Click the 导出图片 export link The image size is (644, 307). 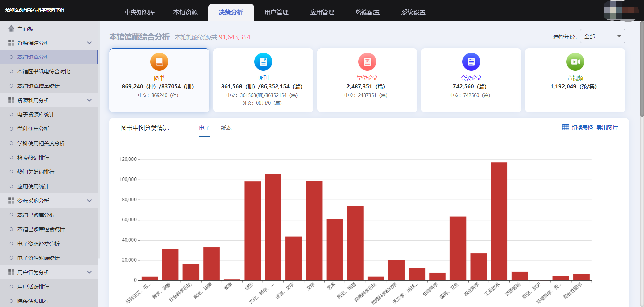[x=607, y=128]
